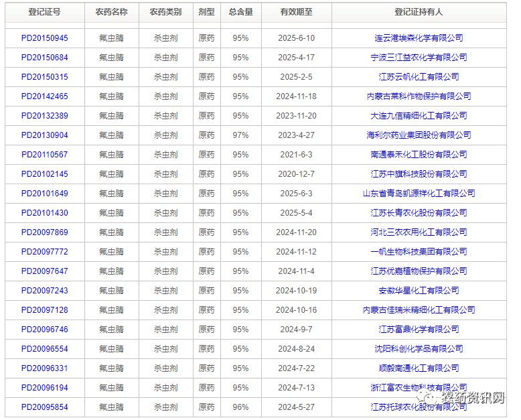Viewport: 521px width, 420px height.
Task: Open registration PD20096194 link
Action: pyautogui.click(x=44, y=388)
